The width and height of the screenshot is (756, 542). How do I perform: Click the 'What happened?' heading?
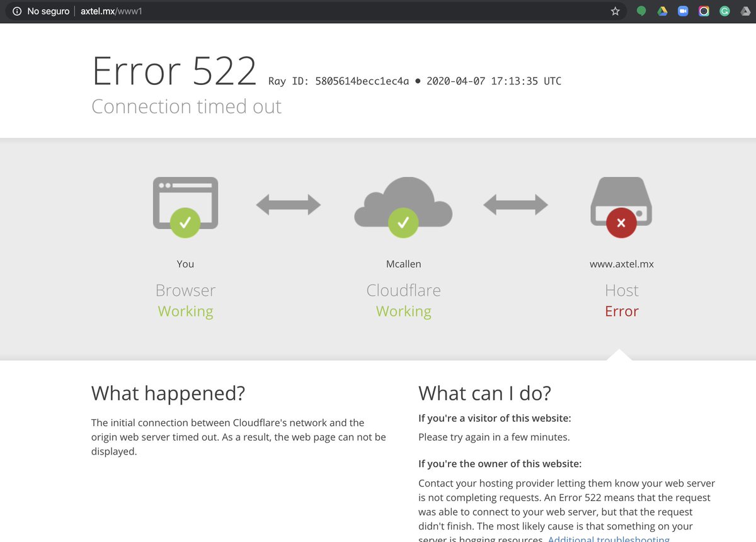click(168, 393)
